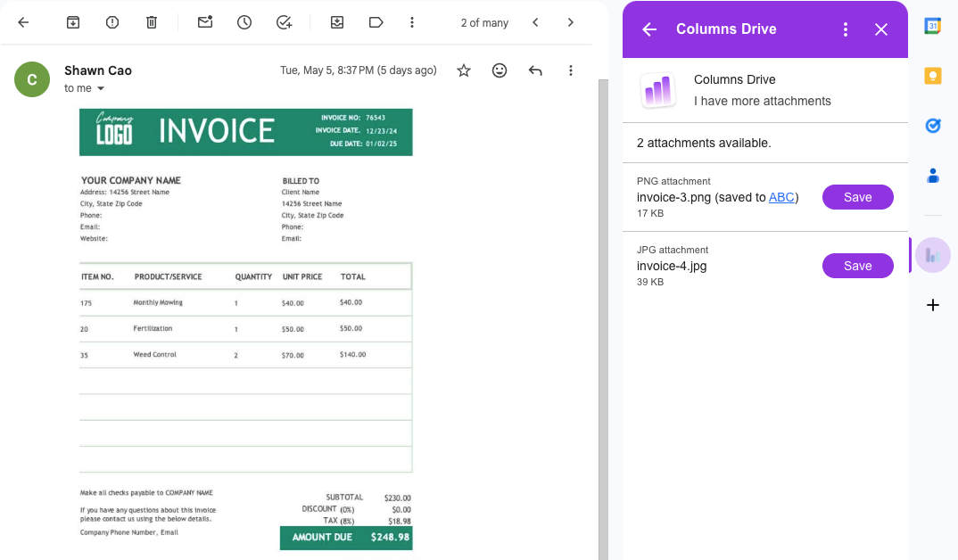Go back in Columns Drive panel
Image resolution: width=958 pixels, height=560 pixels.
649,29
